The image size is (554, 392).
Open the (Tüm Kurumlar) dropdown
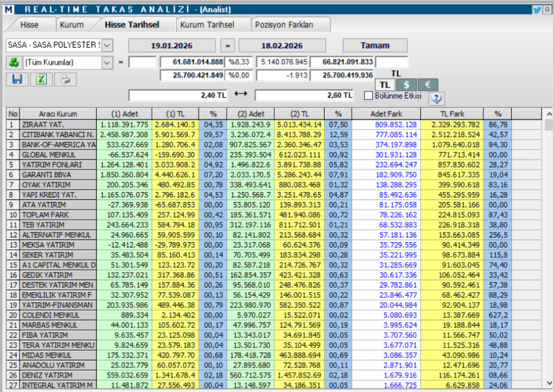(x=107, y=62)
